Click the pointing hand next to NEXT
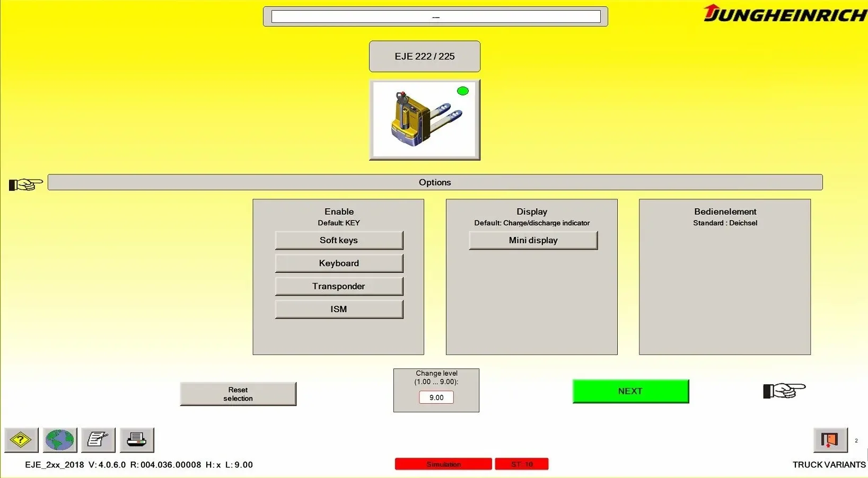Screen dimensions: 868x478 point(784,391)
